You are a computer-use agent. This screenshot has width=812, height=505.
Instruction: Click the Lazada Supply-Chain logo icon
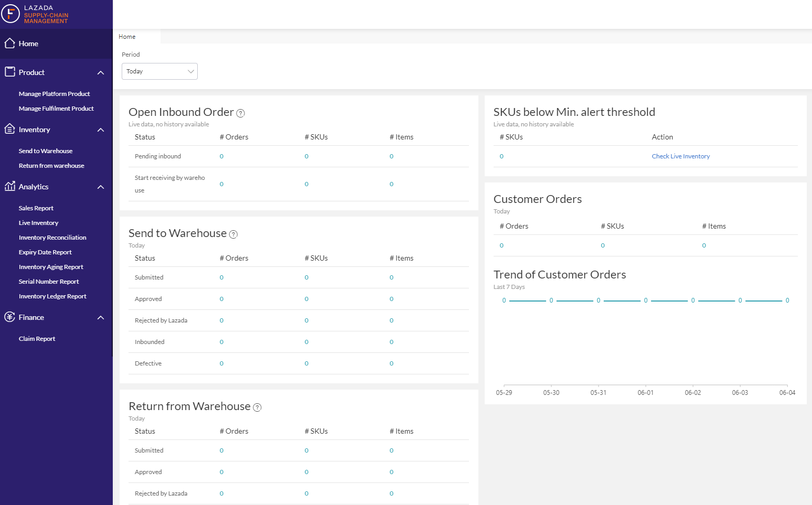pyautogui.click(x=10, y=14)
